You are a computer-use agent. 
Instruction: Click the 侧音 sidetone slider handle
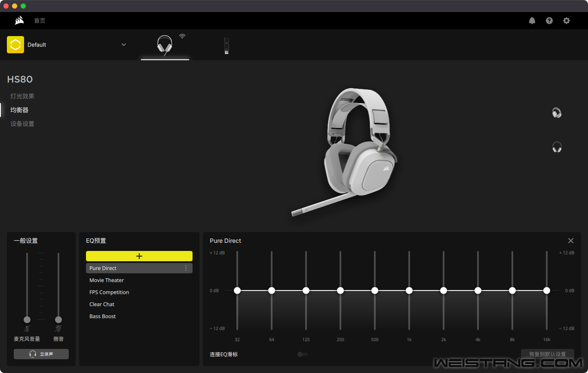(x=58, y=320)
